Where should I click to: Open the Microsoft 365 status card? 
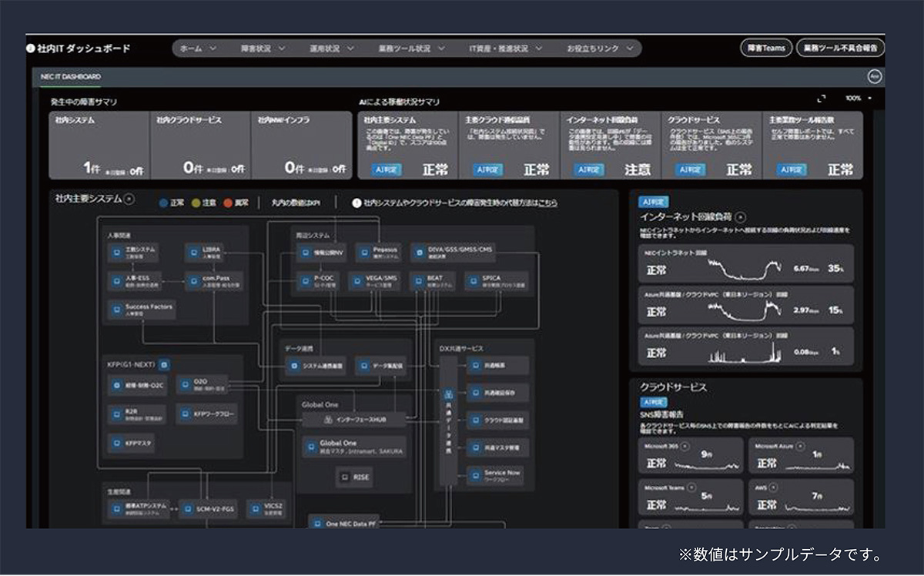(x=691, y=458)
